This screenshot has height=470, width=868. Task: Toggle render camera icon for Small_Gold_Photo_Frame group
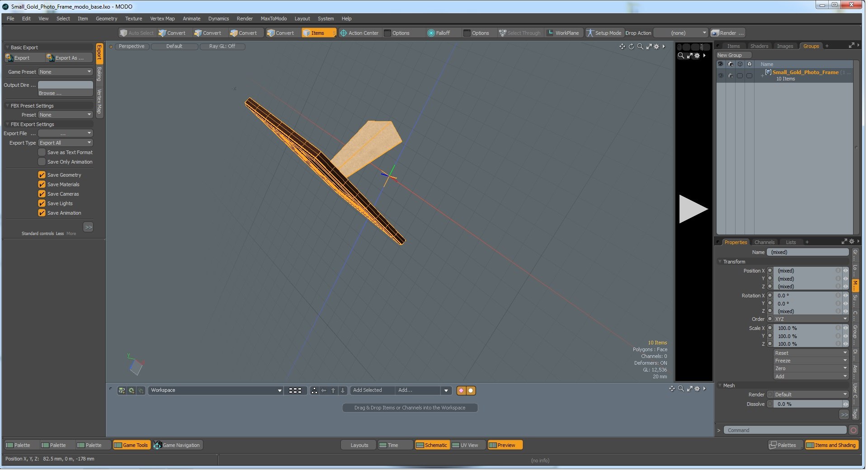(730, 75)
